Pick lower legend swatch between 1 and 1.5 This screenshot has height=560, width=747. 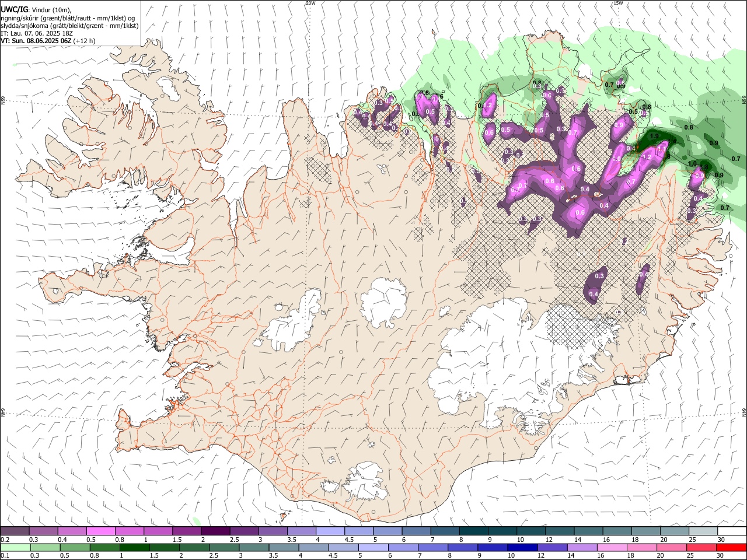(134, 547)
